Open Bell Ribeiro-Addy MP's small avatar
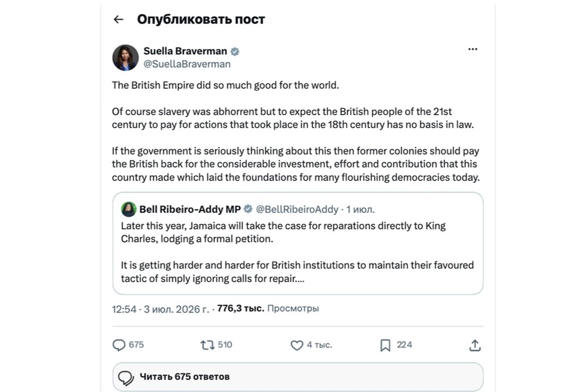 pos(129,209)
